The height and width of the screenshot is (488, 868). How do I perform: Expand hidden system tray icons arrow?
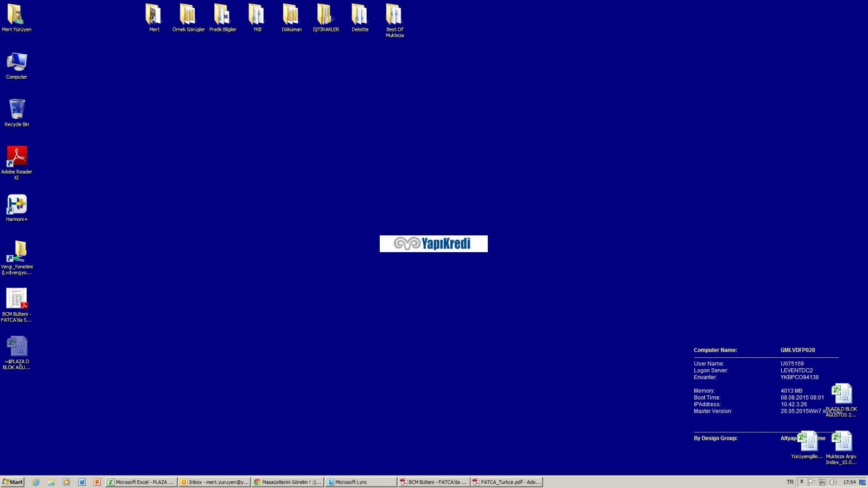tap(801, 482)
